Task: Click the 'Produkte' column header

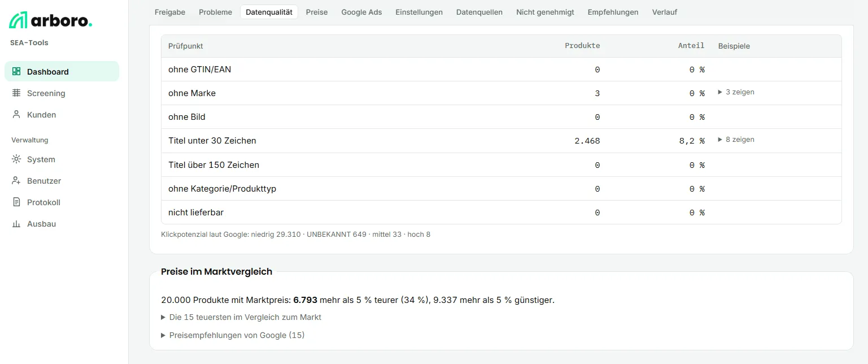Action: pos(582,46)
